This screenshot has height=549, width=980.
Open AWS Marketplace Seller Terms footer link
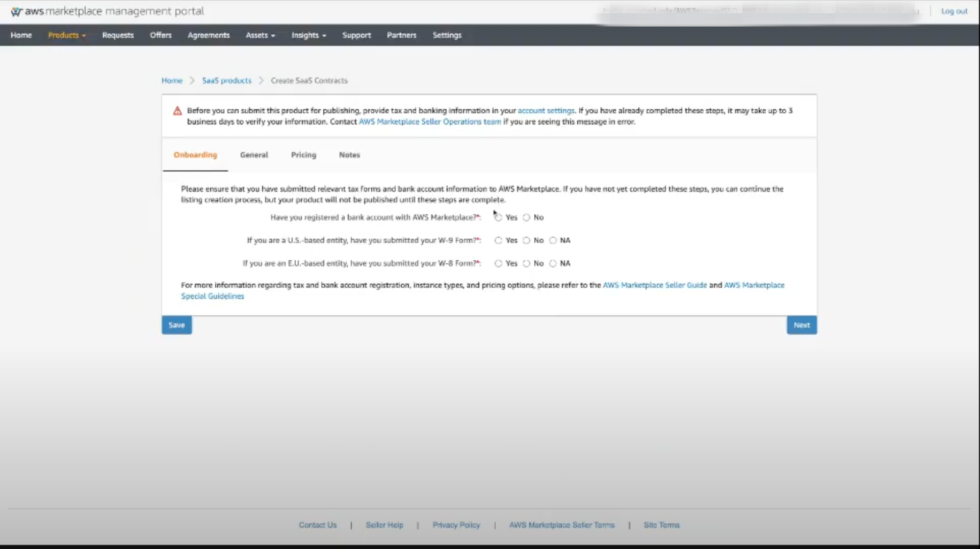[x=562, y=525]
